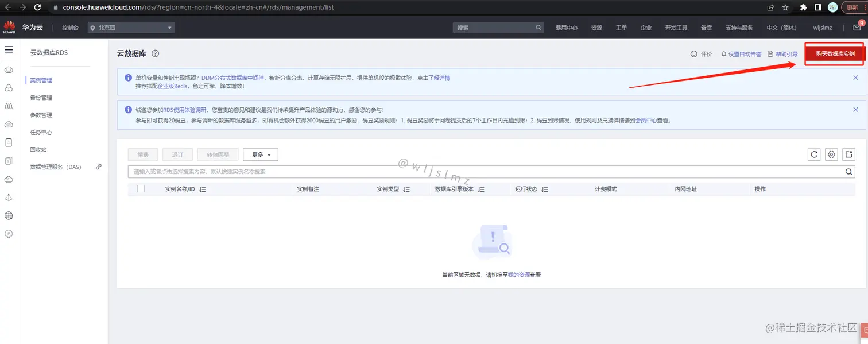Click the browser bookmark star icon
The image size is (868, 344).
(785, 7)
